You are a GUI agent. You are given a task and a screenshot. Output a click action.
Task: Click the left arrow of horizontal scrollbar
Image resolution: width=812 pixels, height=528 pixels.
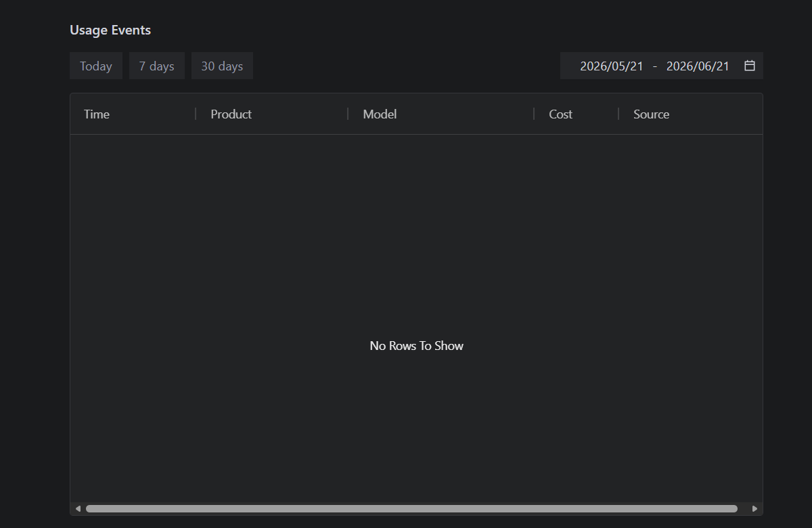(x=78, y=508)
